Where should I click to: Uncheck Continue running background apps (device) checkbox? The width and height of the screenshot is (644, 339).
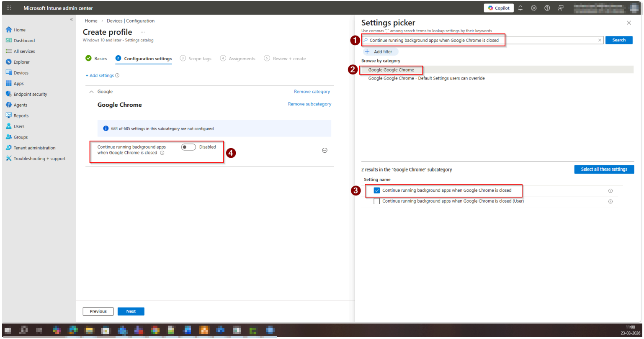point(377,190)
